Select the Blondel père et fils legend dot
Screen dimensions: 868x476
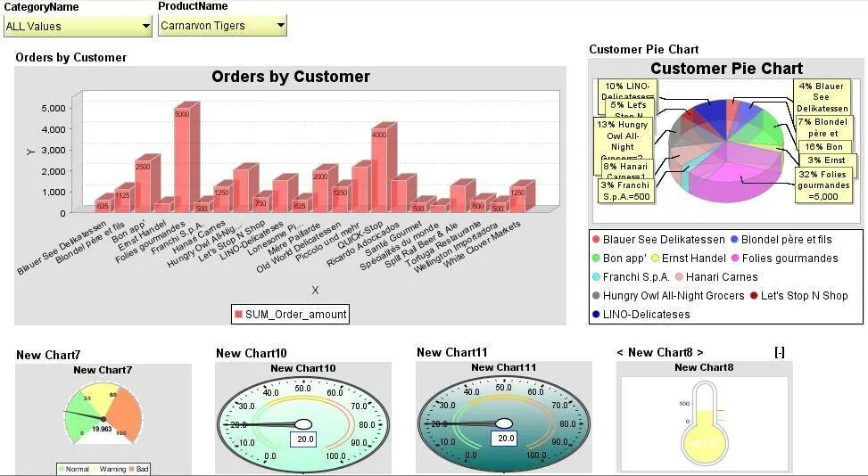coord(734,240)
